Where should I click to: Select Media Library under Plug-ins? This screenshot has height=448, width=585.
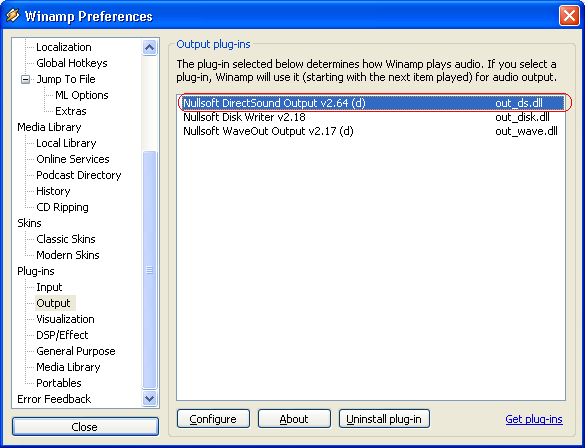pyautogui.click(x=68, y=367)
